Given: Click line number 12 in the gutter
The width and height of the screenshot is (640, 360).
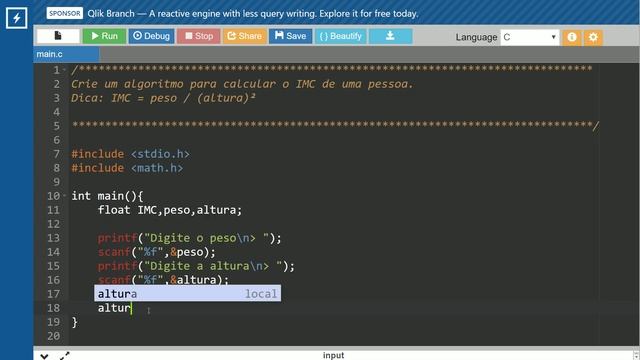Looking at the screenshot, I should [x=53, y=224].
